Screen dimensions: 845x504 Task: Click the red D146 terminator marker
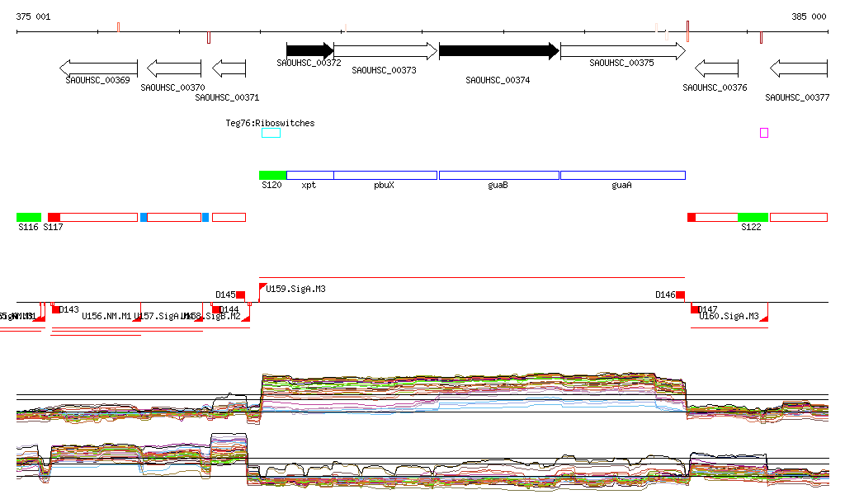[x=681, y=294]
